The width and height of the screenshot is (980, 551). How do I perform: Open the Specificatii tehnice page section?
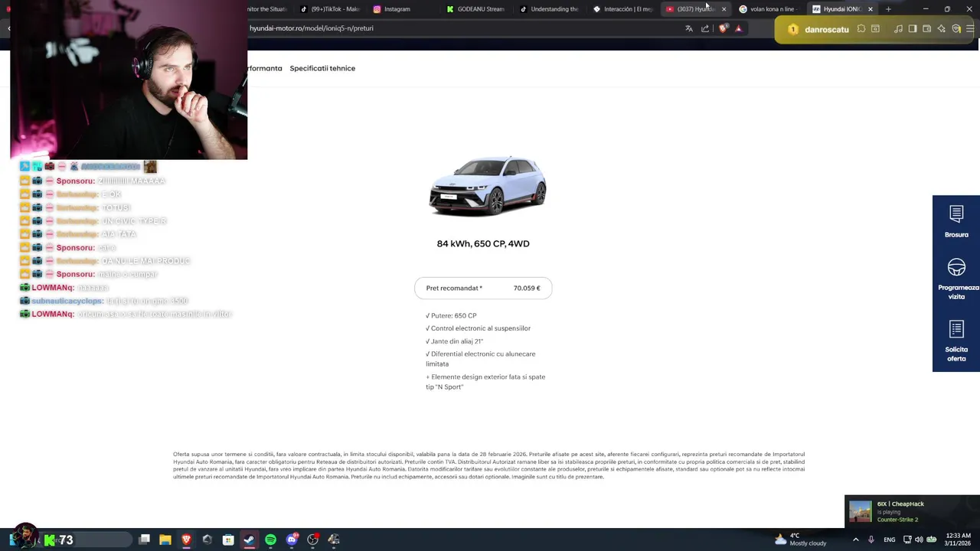point(322,68)
